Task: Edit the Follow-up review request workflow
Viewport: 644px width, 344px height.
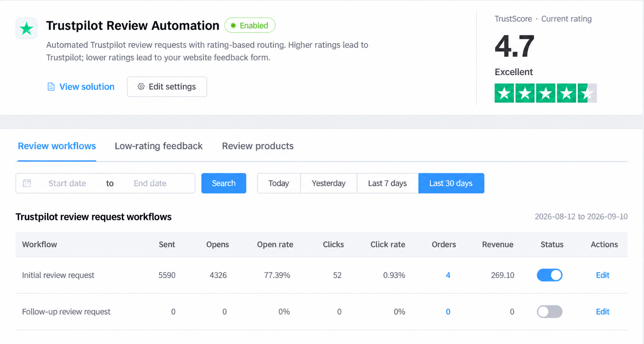Action: tap(602, 311)
